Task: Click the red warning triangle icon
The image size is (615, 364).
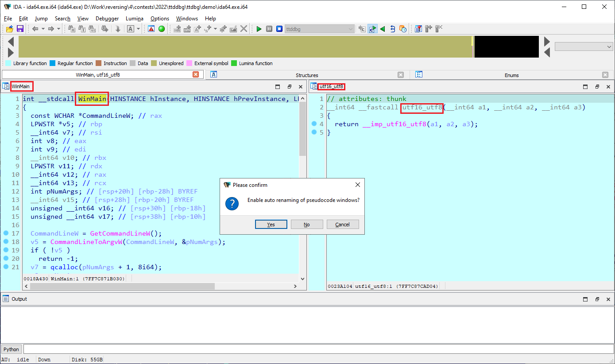Action: [151, 29]
